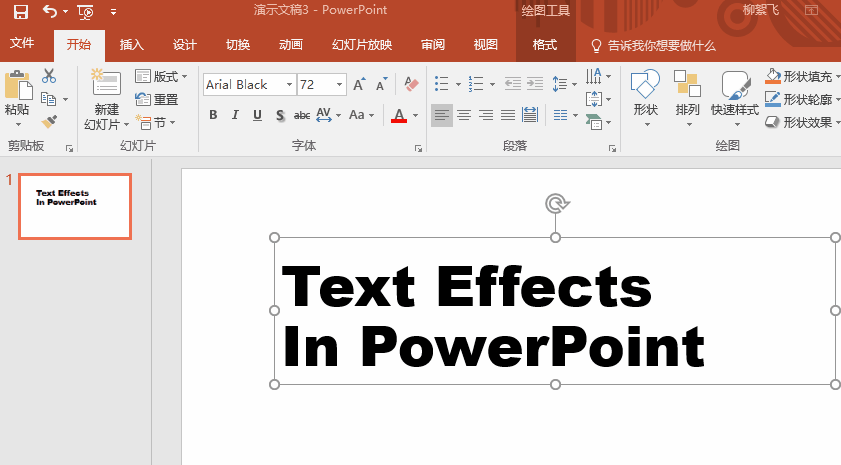Cut selection with scissors icon
This screenshot has width=841, height=465.
49,76
